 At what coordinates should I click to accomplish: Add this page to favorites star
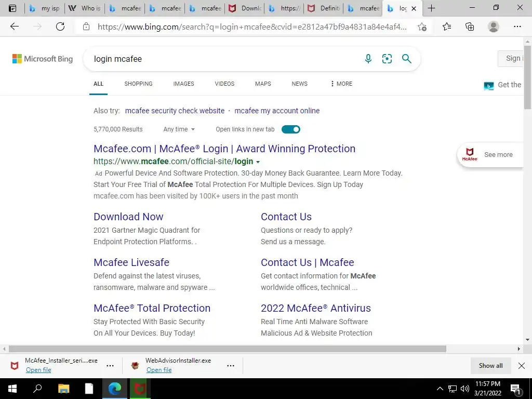pyautogui.click(x=422, y=26)
